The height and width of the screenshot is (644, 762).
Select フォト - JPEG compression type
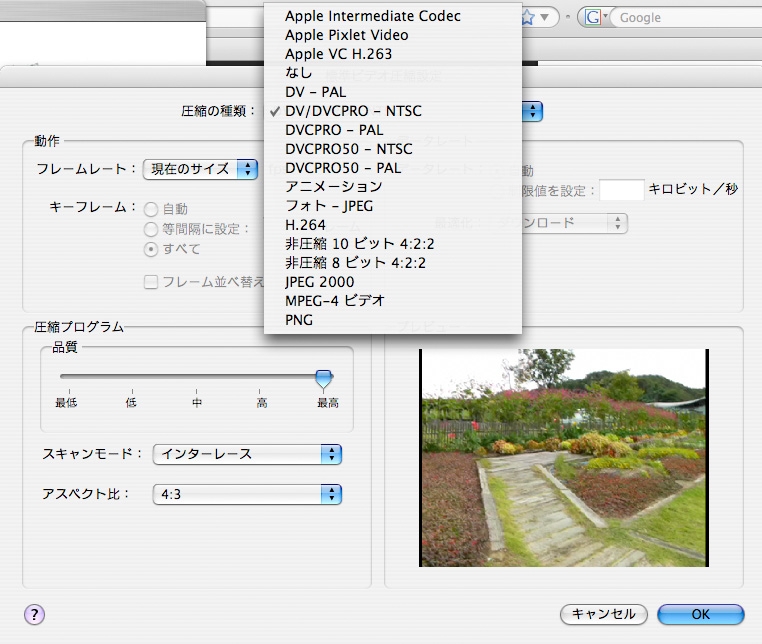point(329,206)
